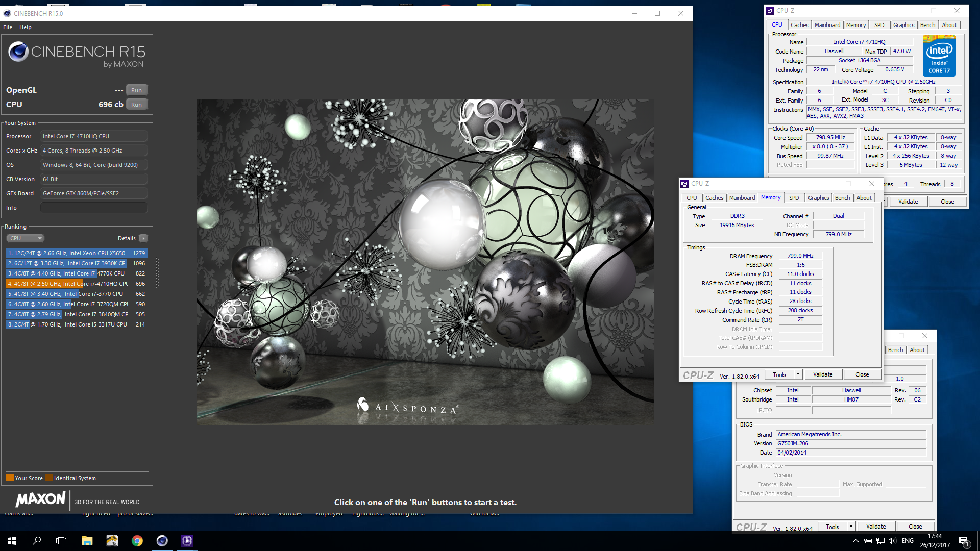Click the DRAM Frequency value 799.0 MHz
980x551 pixels.
point(800,256)
